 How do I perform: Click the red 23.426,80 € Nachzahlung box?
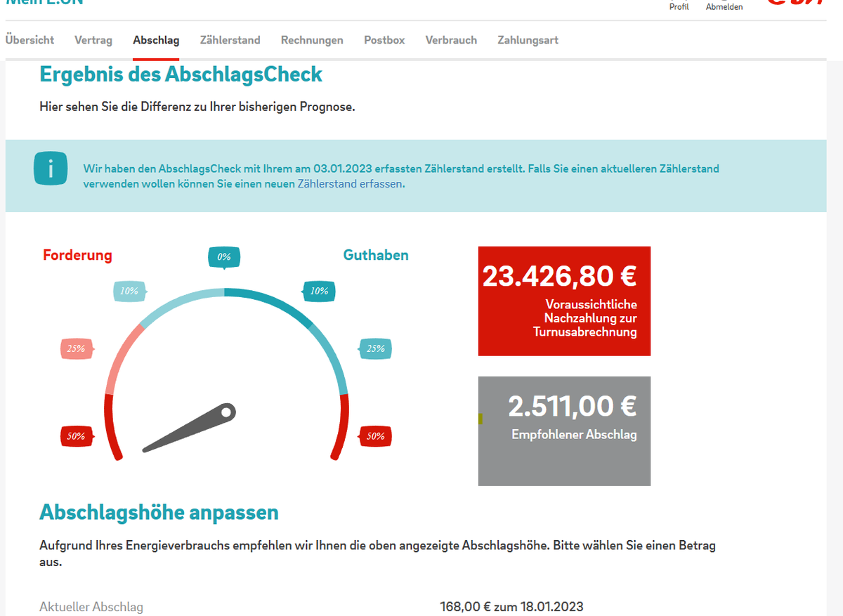564,301
